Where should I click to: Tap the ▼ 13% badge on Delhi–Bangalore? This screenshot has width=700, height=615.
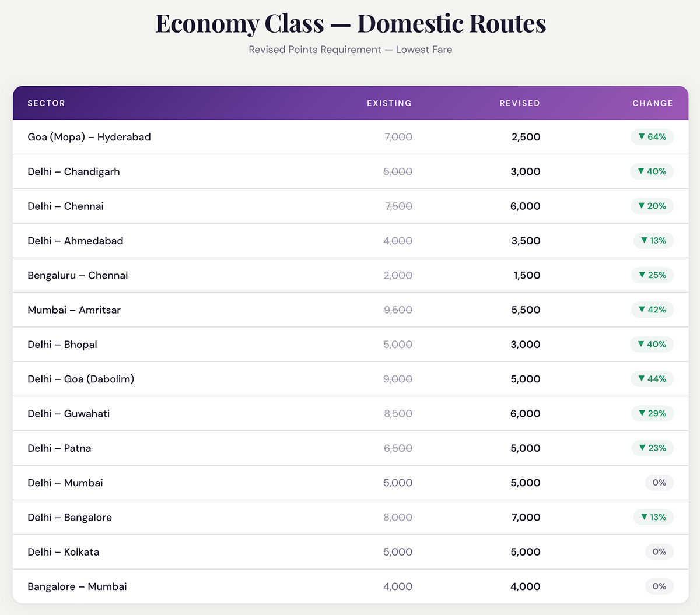pyautogui.click(x=653, y=517)
